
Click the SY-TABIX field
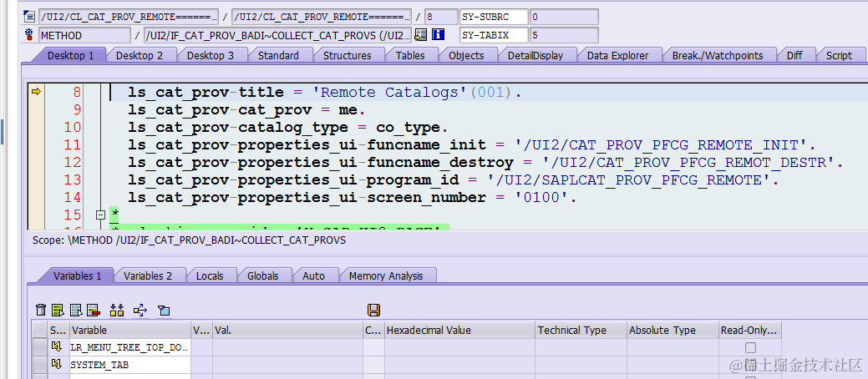tap(494, 35)
